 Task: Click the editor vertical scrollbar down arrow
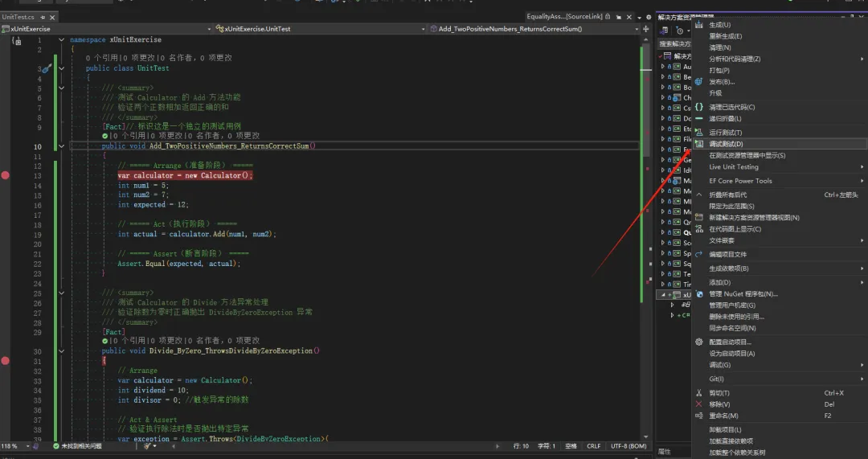point(645,437)
